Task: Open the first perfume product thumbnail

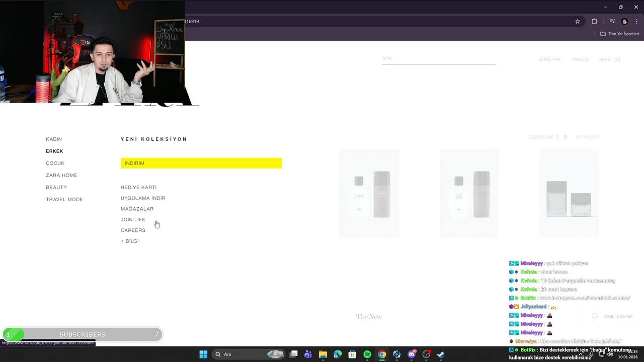Action: click(x=369, y=193)
